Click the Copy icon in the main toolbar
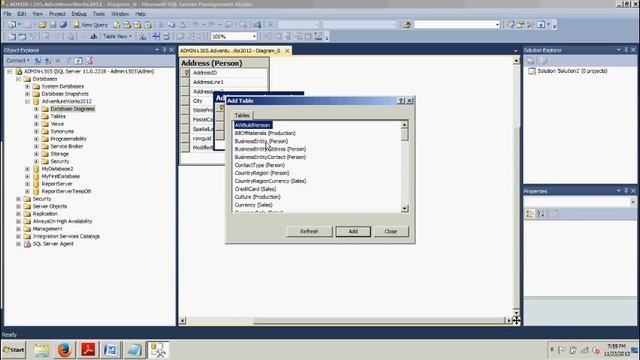The height and width of the screenshot is (360, 640). tap(171, 25)
